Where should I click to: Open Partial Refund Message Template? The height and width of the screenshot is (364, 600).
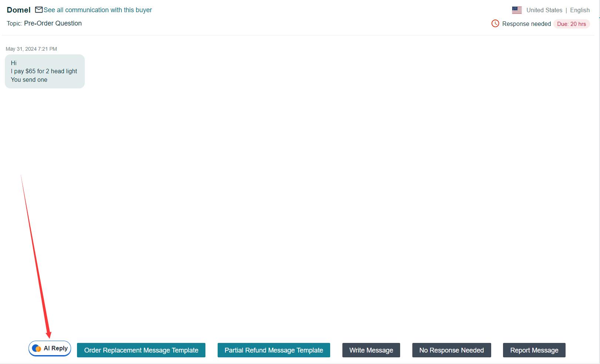[274, 350]
